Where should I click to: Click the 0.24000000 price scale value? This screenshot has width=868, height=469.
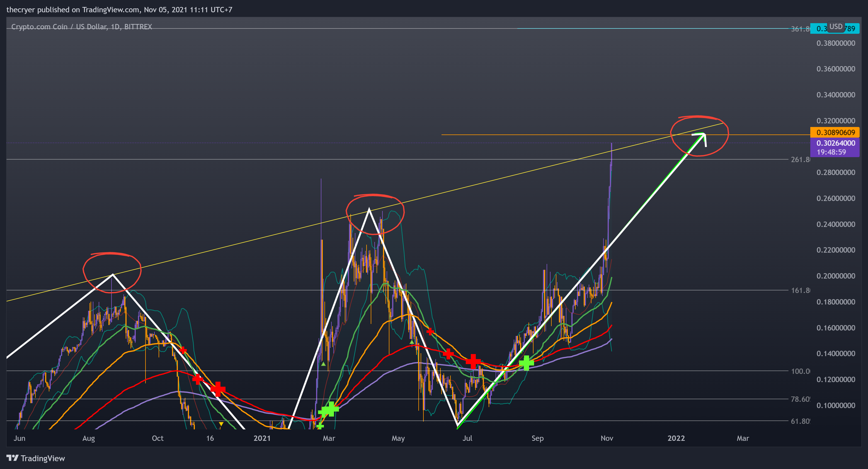click(x=836, y=224)
